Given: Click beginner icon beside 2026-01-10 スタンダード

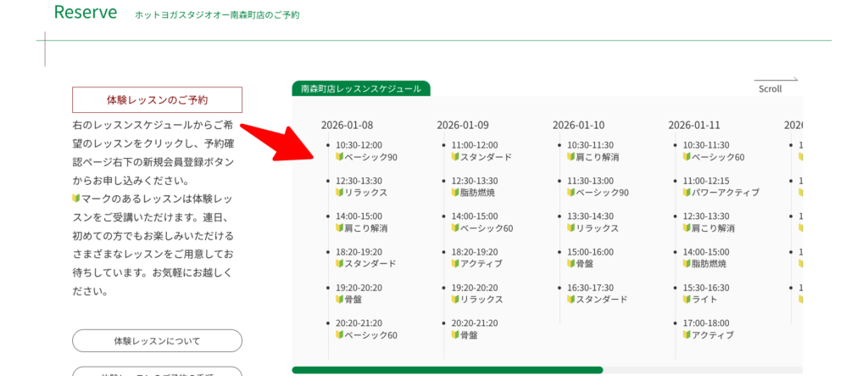Looking at the screenshot, I should [570, 300].
